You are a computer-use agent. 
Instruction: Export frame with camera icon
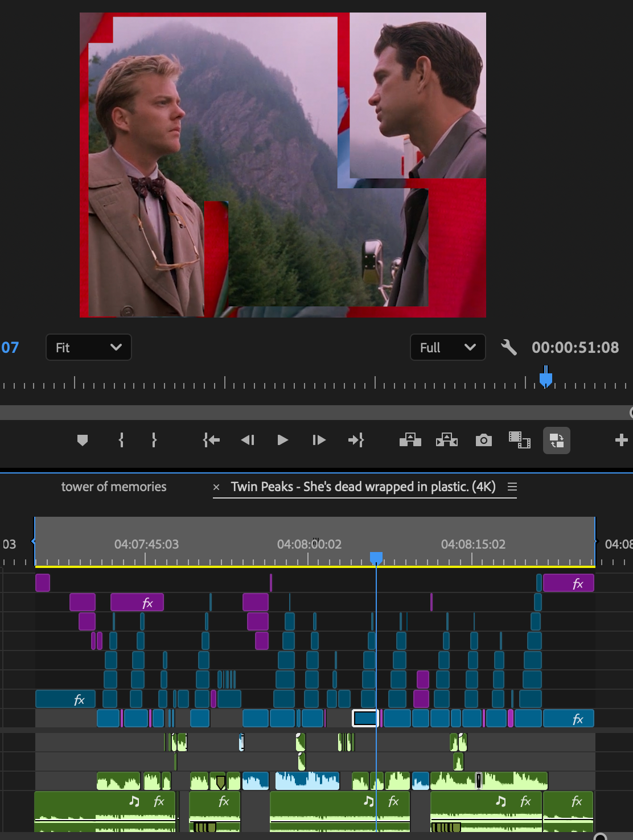[x=484, y=440]
